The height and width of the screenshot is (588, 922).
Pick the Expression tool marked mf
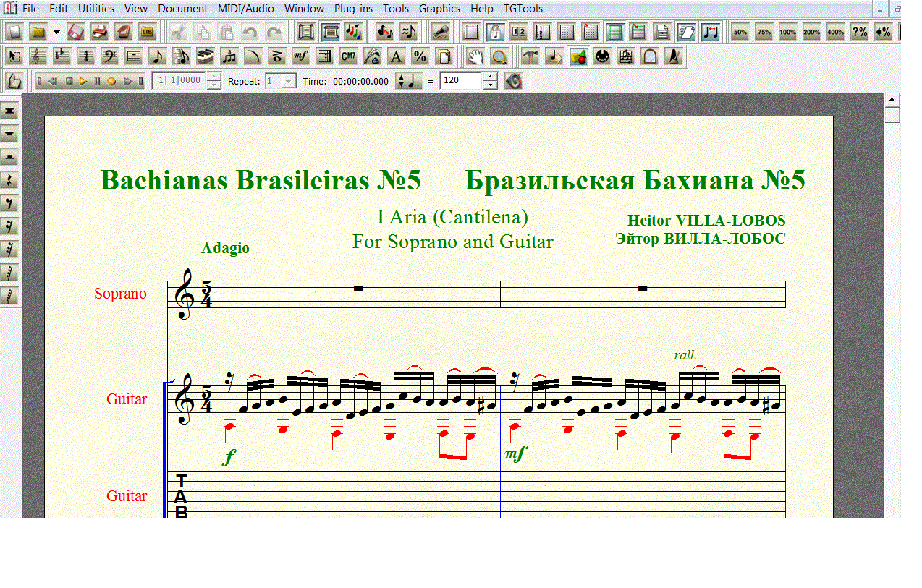point(300,56)
